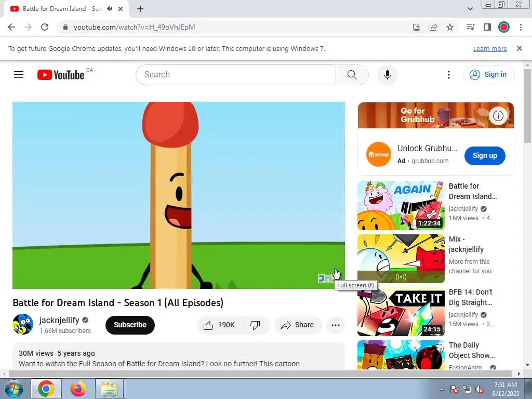
Task: Click the YouTube search field
Action: 236,75
